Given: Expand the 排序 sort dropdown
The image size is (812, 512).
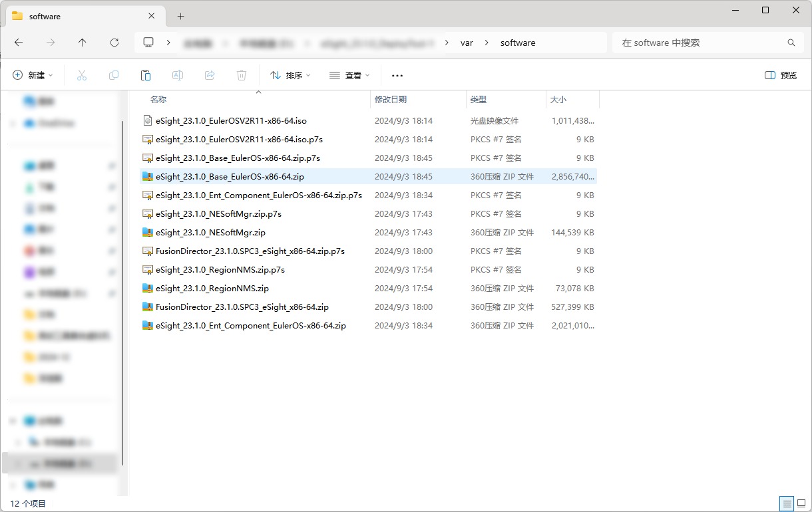Looking at the screenshot, I should [290, 76].
